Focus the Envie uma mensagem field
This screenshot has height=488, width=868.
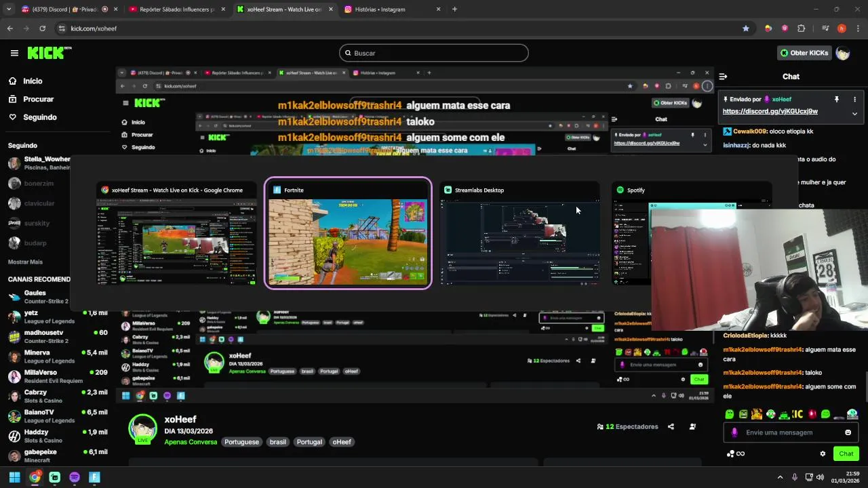790,432
